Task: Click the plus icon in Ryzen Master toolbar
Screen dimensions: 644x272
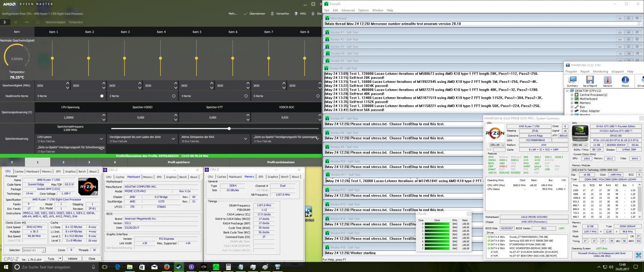Action: pos(16,22)
